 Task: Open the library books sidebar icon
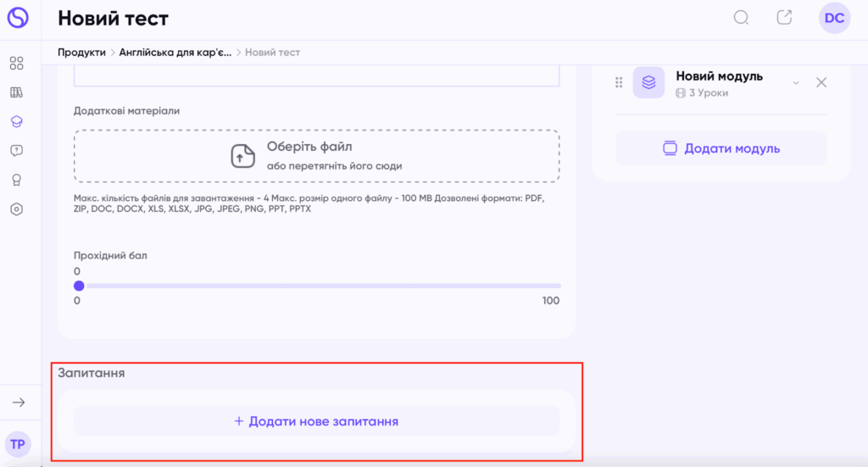[x=17, y=92]
